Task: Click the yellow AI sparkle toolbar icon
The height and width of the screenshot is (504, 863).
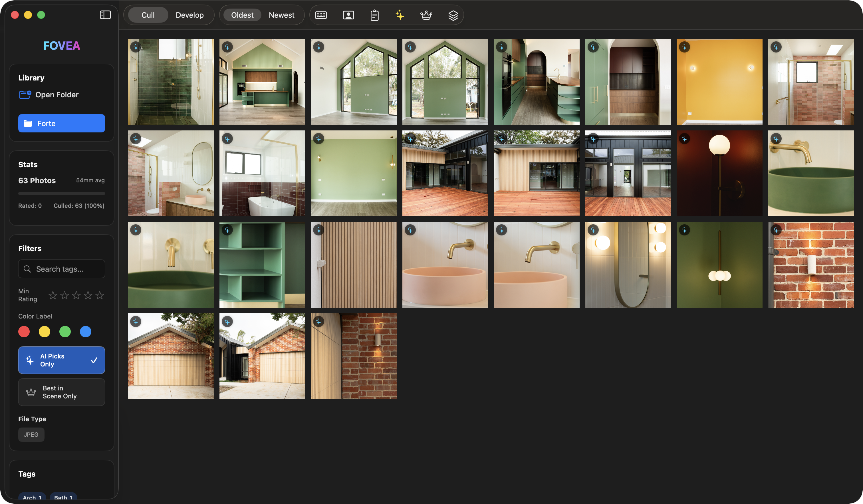Action: click(x=400, y=15)
